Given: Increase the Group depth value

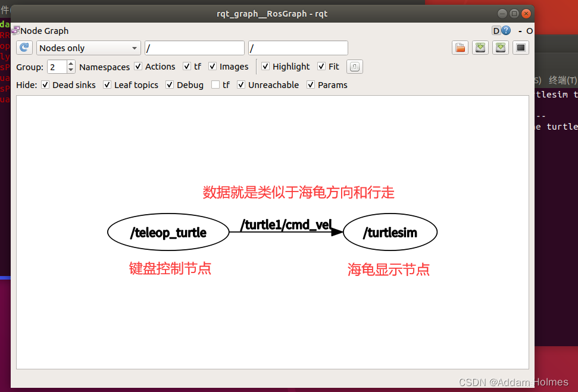Looking at the screenshot, I should click(x=71, y=64).
